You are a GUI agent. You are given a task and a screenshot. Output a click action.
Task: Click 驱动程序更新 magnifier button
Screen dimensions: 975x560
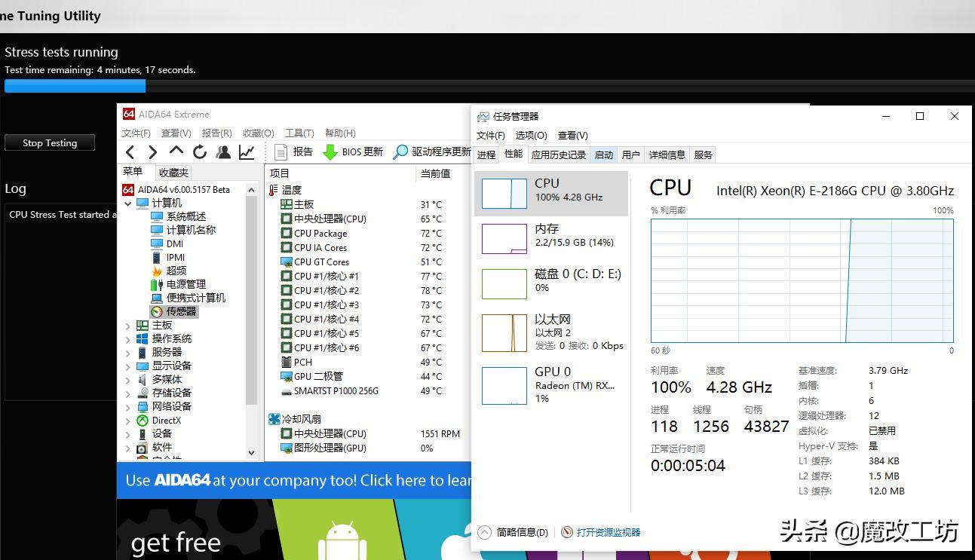(x=432, y=151)
